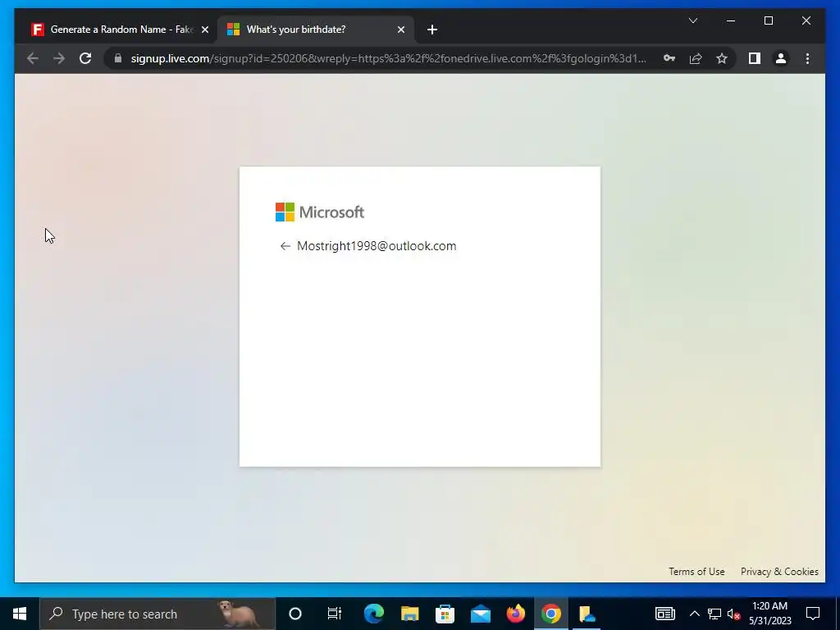The height and width of the screenshot is (630, 840).
Task: Open the News and interests taskbar icon
Action: point(664,614)
